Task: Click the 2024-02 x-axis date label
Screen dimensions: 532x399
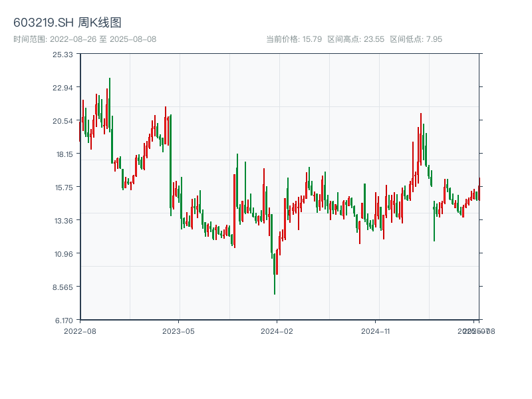Action: (x=277, y=331)
